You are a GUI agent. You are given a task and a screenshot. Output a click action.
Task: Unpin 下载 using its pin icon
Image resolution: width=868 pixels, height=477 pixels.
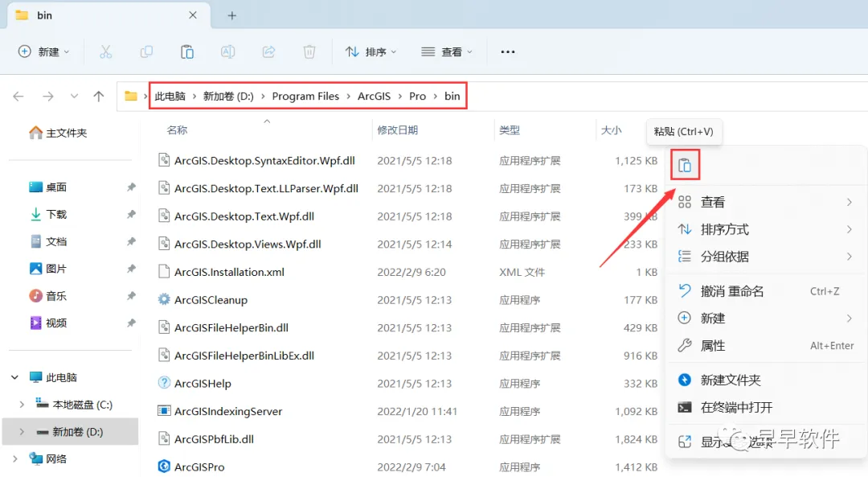tap(131, 215)
